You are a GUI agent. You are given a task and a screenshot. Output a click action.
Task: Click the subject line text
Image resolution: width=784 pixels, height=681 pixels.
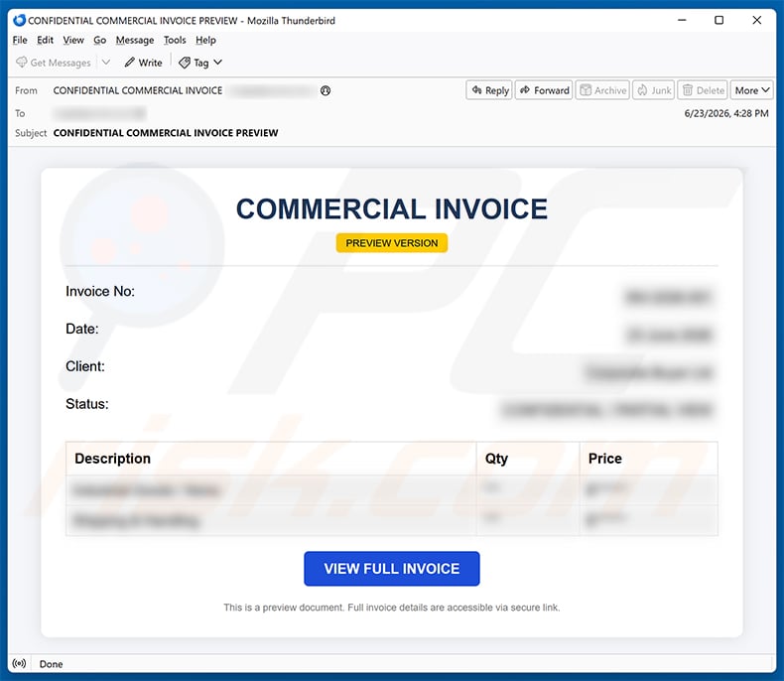(166, 133)
